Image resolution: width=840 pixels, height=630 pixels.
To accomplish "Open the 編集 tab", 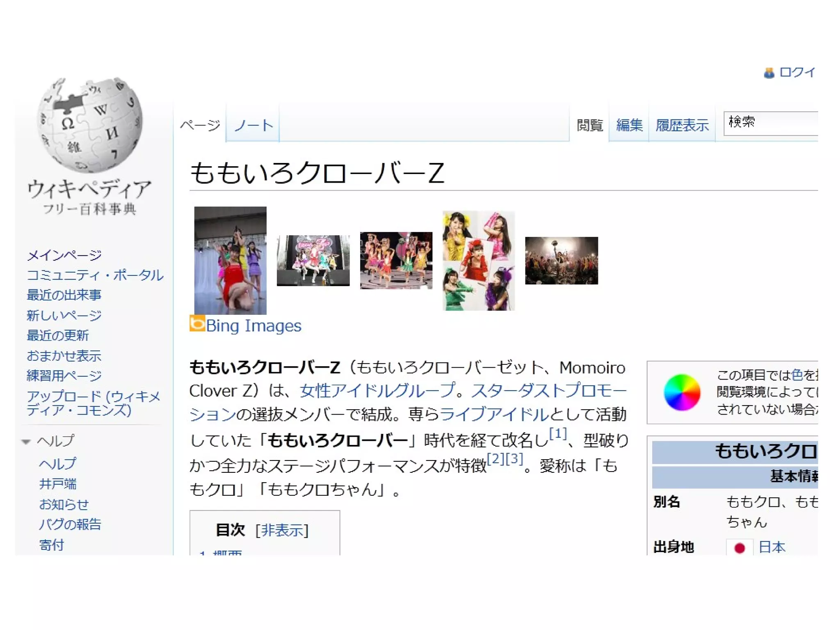I will coord(629,125).
